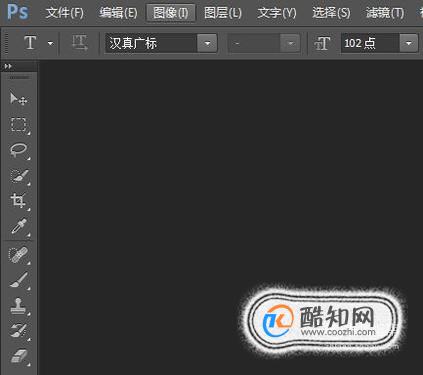Select the Spot Healing Brush tool
Viewport: 423px width, 375px height.
point(18,255)
